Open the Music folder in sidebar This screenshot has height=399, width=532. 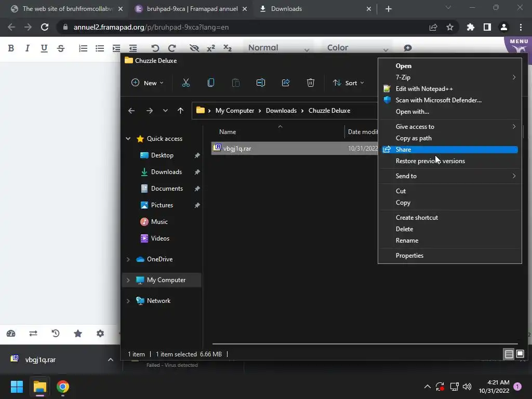coord(159,221)
